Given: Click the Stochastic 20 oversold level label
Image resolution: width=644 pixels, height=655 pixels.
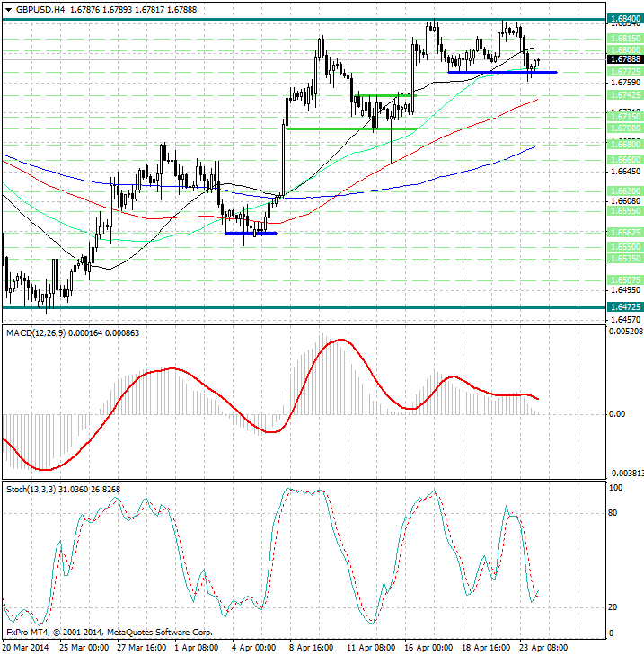Looking at the screenshot, I should tap(613, 607).
